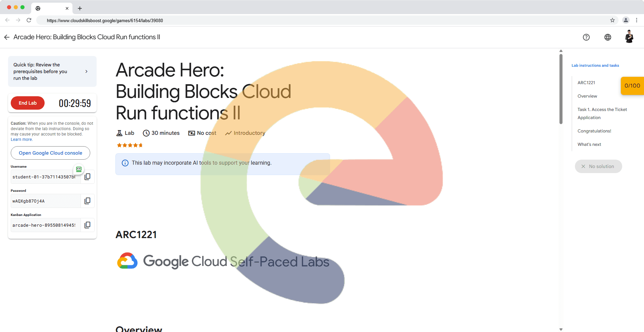Navigate to What's next section
Viewport: 644px width, 332px height.
pos(589,145)
